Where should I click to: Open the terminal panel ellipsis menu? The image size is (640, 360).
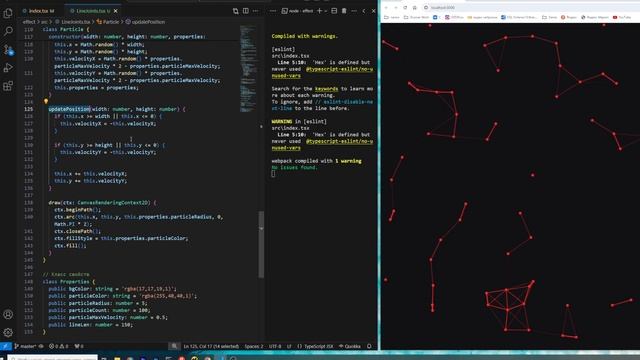click(354, 11)
